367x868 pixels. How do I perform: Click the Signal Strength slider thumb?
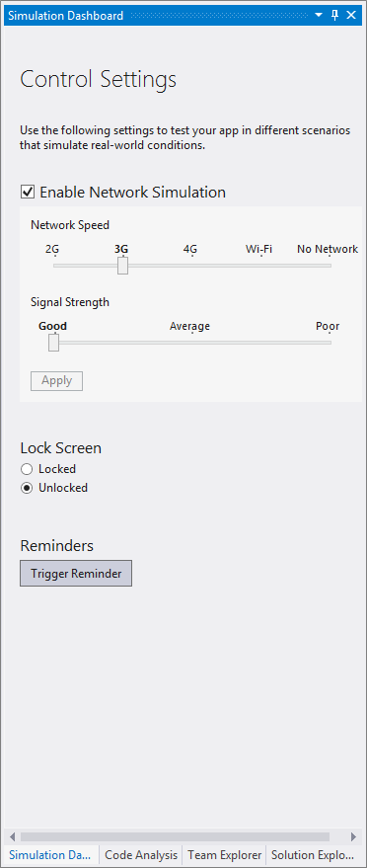click(x=53, y=343)
